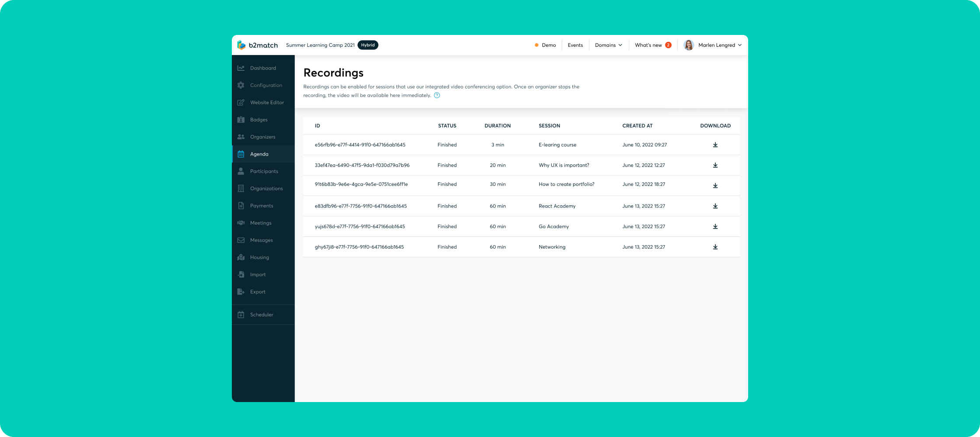
Task: Click the Badges icon in sidebar
Action: click(241, 120)
